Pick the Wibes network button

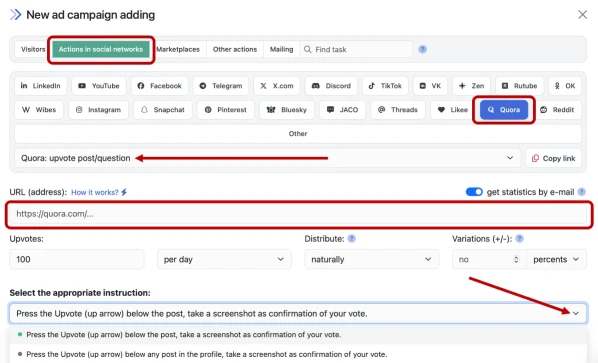pyautogui.click(x=39, y=110)
